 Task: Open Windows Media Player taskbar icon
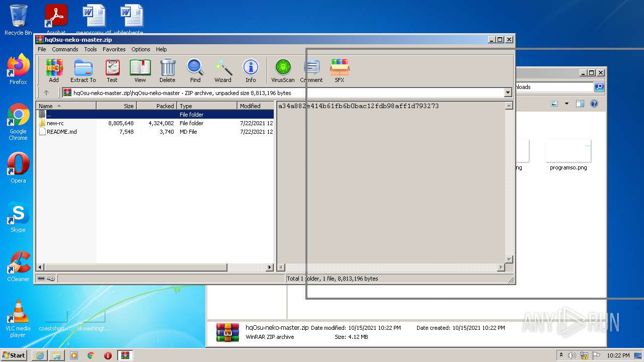click(74, 355)
